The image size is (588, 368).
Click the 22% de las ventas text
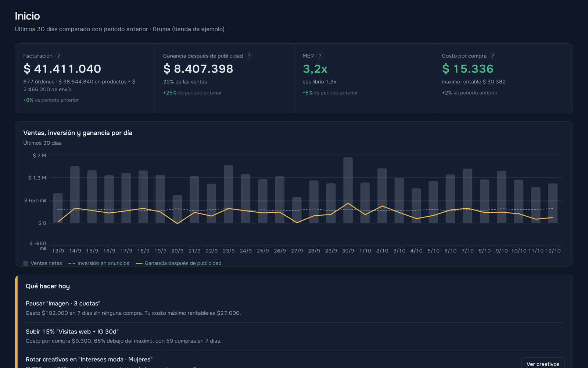185,82
